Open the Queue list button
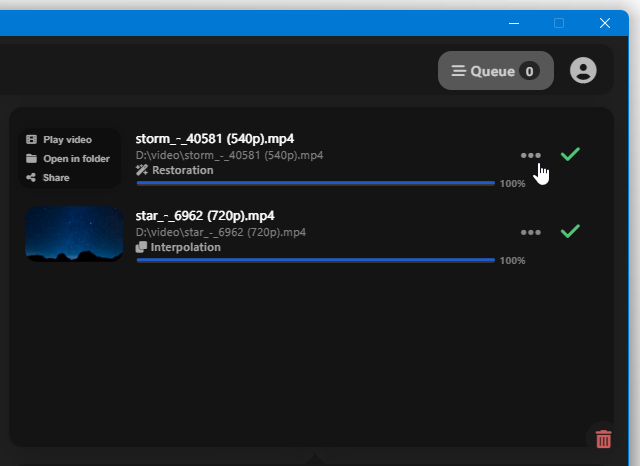The width and height of the screenshot is (640, 466). 496,71
